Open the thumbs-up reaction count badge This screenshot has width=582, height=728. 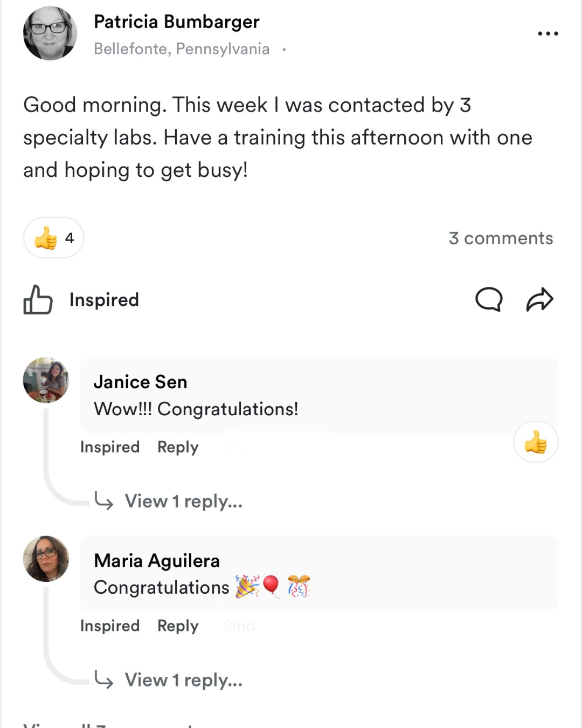coord(53,238)
